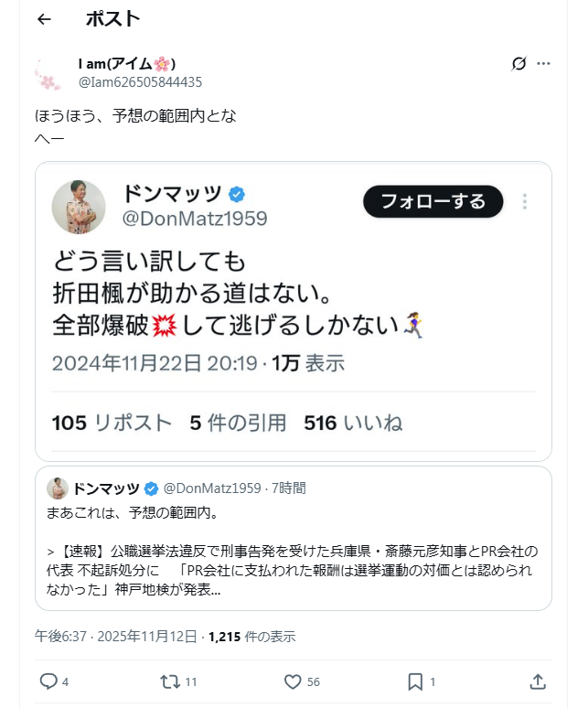The image size is (588, 708).
Task: Click the verified badge beside the large ドンマッツ name
Action: (237, 194)
